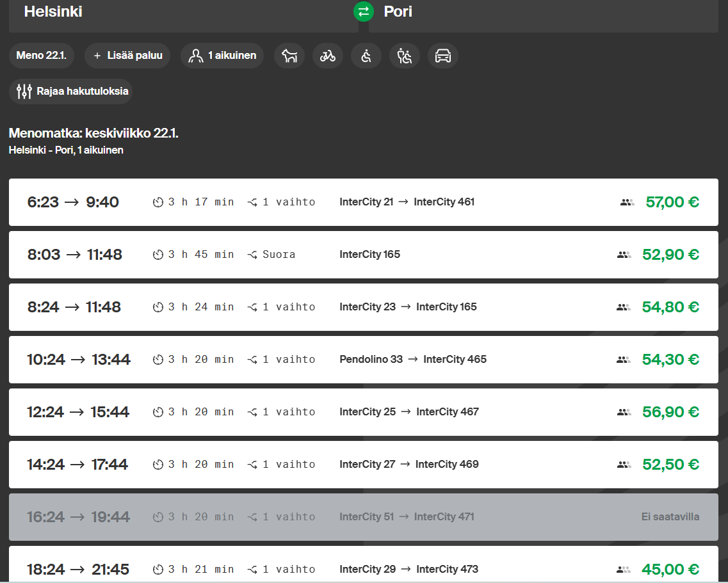Click seat availability icon for 12:24 train
The image size is (728, 583).
(x=624, y=412)
